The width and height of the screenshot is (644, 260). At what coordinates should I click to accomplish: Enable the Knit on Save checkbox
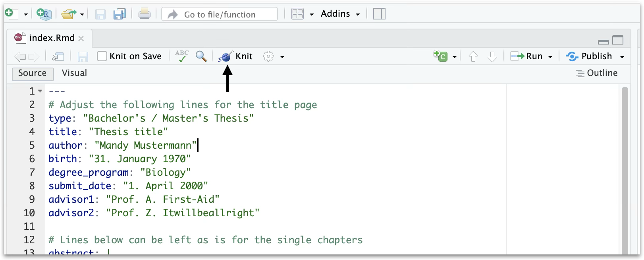102,56
